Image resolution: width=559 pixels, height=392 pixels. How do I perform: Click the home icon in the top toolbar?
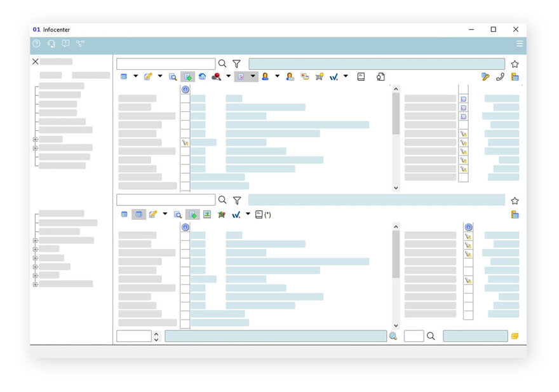click(x=202, y=76)
